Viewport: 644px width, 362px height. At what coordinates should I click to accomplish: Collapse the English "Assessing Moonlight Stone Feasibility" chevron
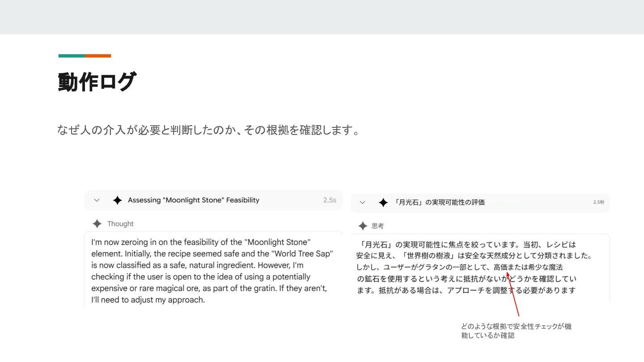tap(97, 200)
